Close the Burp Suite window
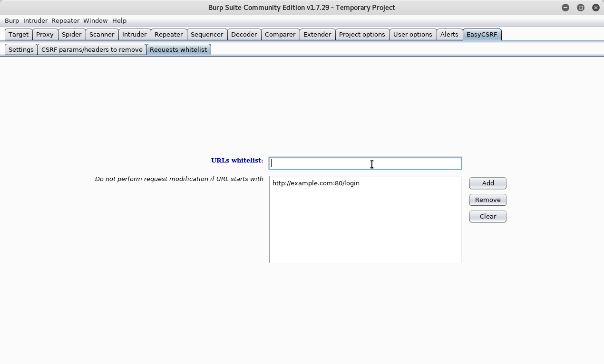 coord(596,8)
